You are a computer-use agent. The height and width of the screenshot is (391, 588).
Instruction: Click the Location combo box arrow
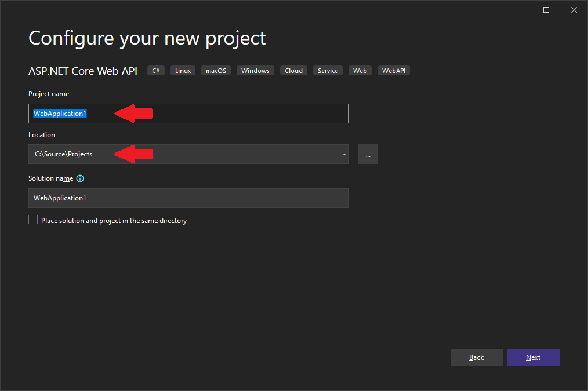[344, 154]
